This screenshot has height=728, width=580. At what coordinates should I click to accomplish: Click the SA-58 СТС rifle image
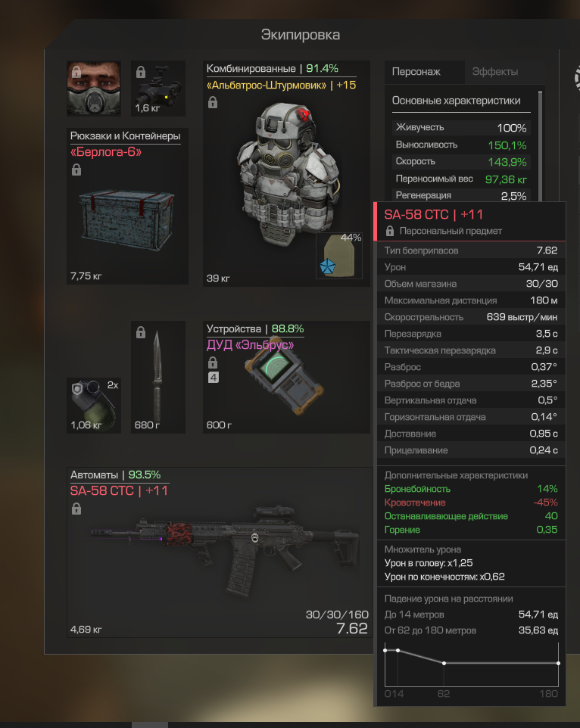pos(225,549)
